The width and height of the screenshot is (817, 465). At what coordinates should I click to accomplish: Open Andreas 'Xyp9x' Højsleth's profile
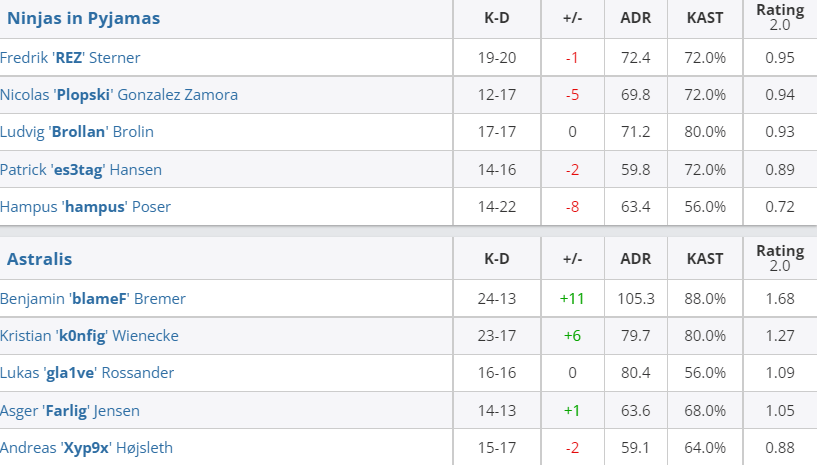point(86,448)
